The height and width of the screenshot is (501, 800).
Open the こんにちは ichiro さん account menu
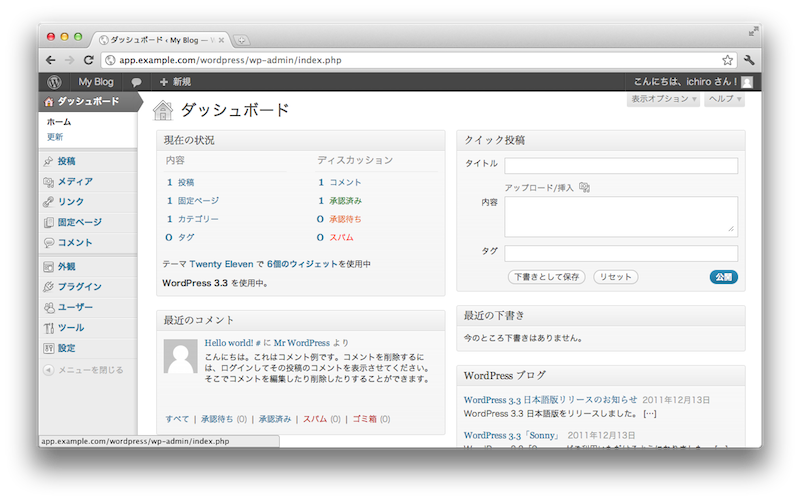click(685, 82)
